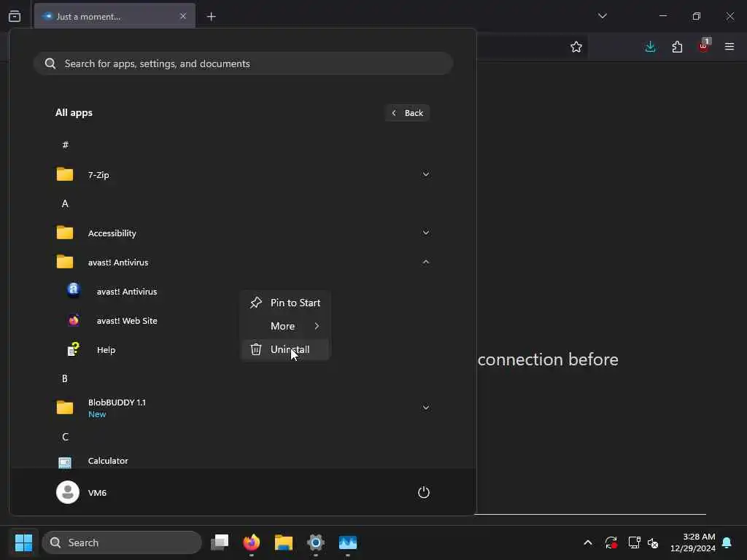Close the Just a moment... tab
Screen dimensions: 747x560
183,16
